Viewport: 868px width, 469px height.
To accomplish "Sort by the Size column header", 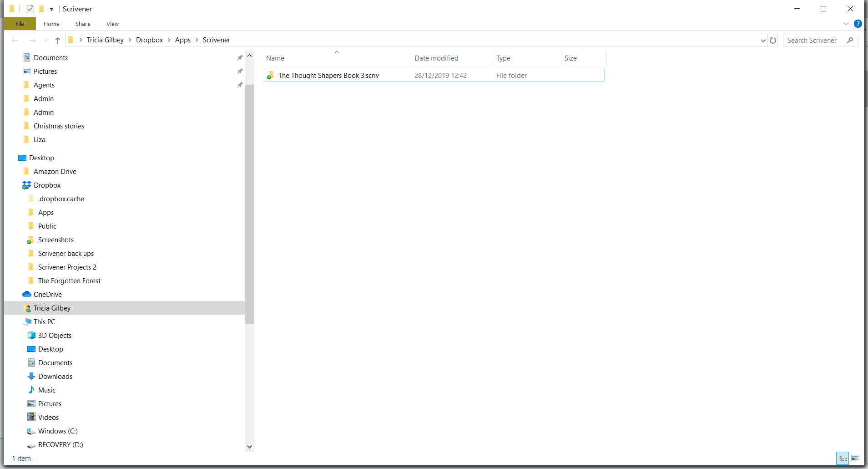I will coord(584,58).
